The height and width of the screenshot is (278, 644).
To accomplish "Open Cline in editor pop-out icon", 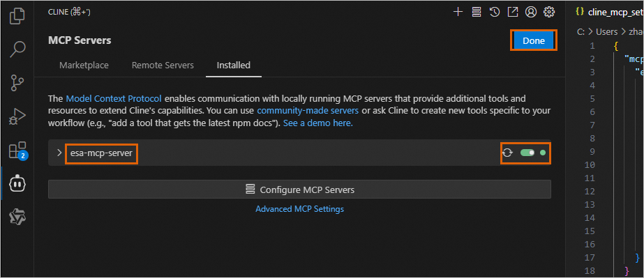I will click(513, 12).
